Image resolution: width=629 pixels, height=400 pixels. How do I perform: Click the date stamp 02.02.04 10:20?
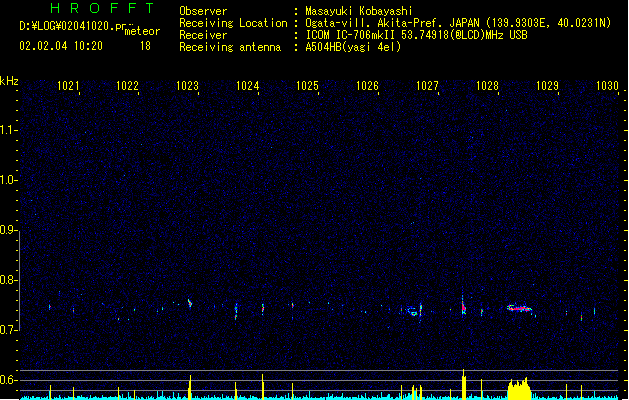coord(61,46)
